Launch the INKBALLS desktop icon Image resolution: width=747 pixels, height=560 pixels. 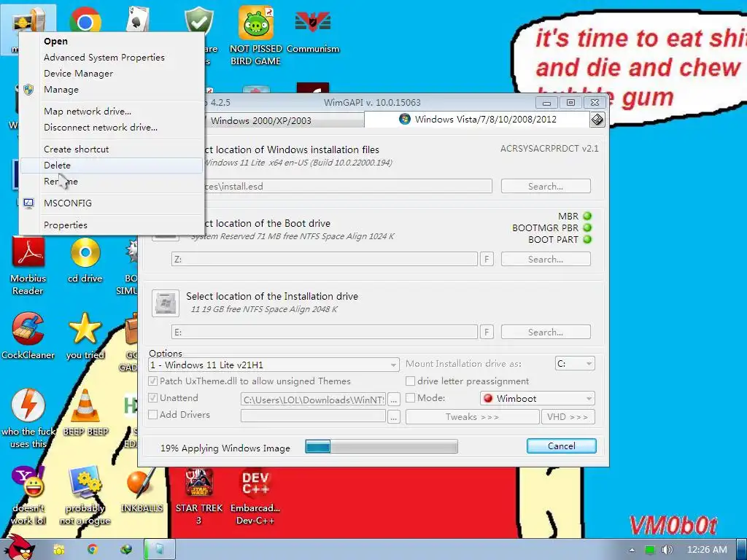click(x=142, y=482)
